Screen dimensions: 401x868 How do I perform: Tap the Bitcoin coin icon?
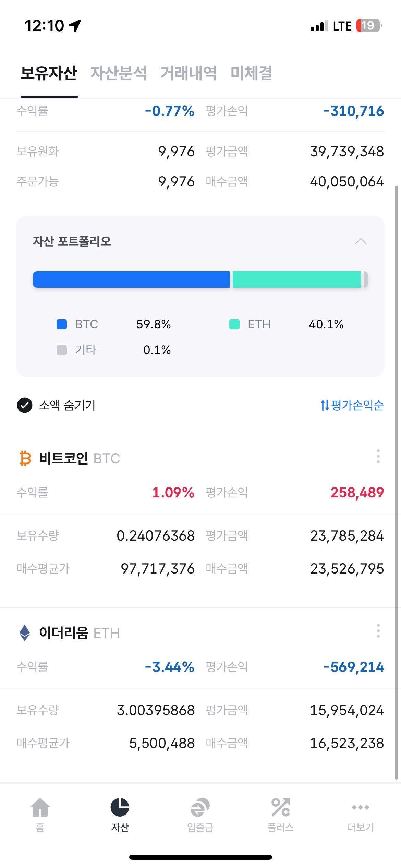[x=24, y=457]
